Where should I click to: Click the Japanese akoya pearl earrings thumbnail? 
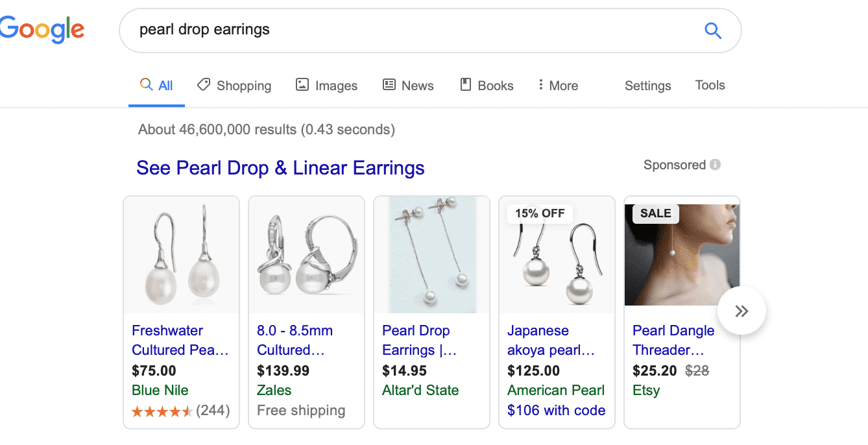557,255
